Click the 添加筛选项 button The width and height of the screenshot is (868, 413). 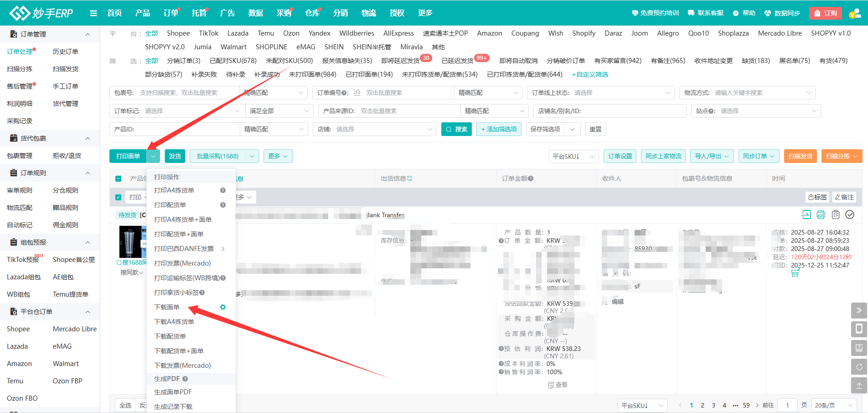tap(499, 129)
